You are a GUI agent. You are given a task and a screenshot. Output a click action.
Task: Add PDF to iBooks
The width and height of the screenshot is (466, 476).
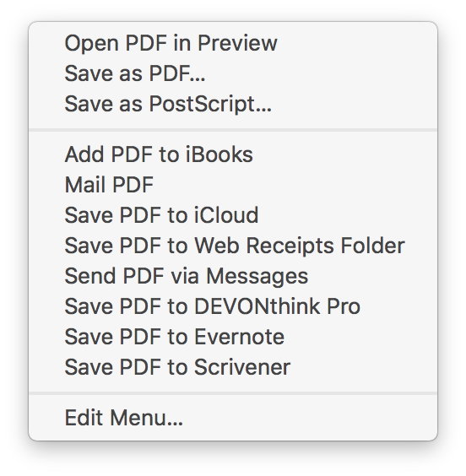point(233,154)
